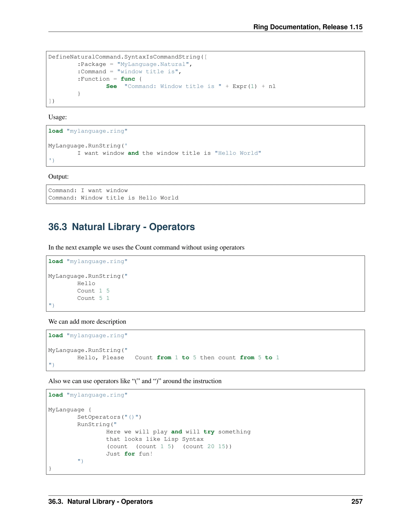Click the SetOperators("()") code line
Viewport: 411px width, 532px height.
109,417
